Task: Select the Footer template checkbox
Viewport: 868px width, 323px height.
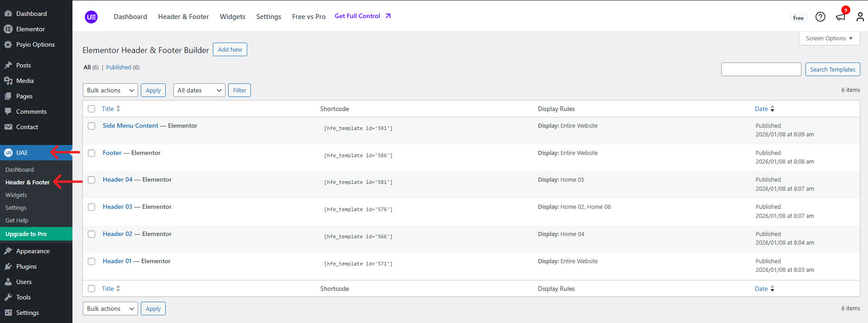Action: click(91, 153)
